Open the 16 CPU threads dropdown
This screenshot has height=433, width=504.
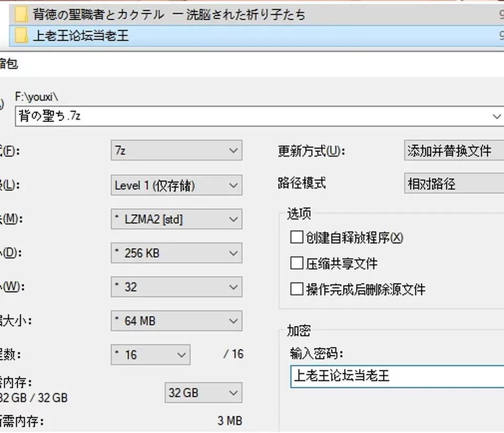point(151,355)
